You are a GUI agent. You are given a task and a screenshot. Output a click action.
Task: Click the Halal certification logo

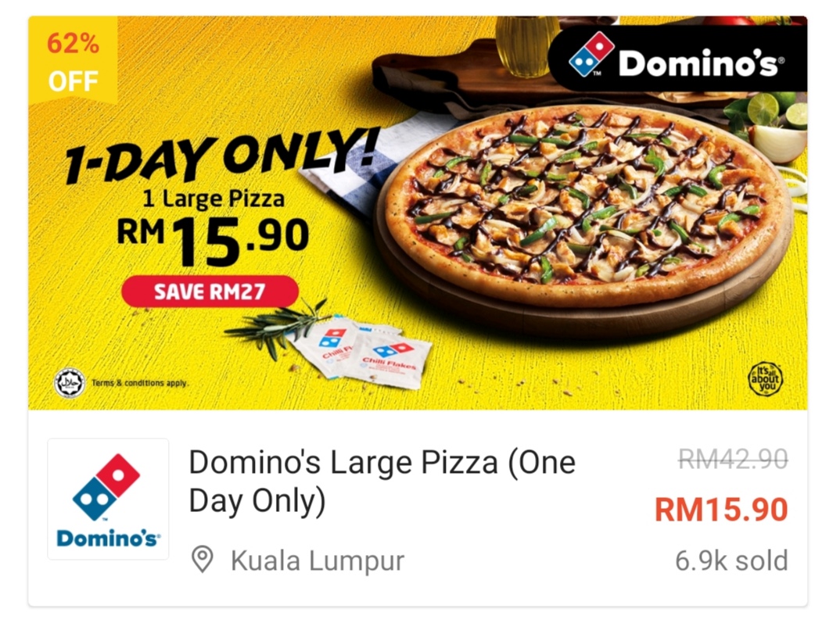[x=70, y=382]
